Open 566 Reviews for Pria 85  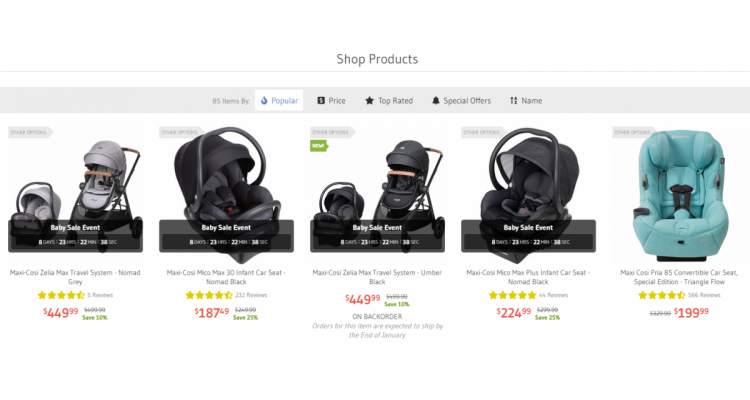tap(704, 295)
